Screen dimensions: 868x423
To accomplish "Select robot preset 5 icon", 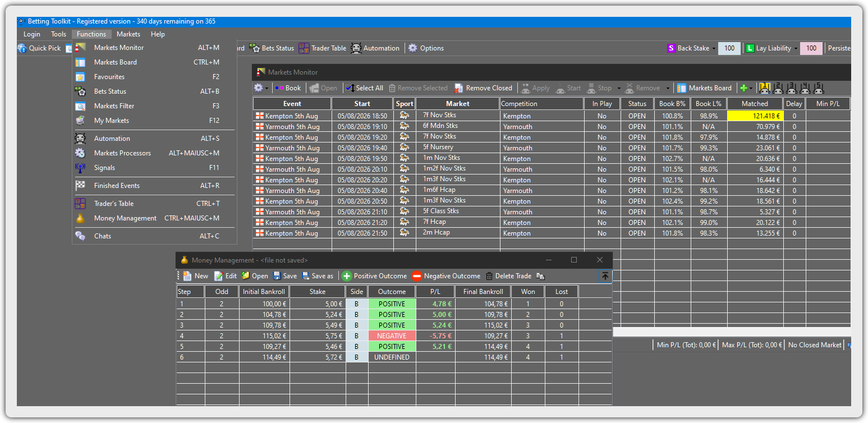I will click(x=818, y=88).
